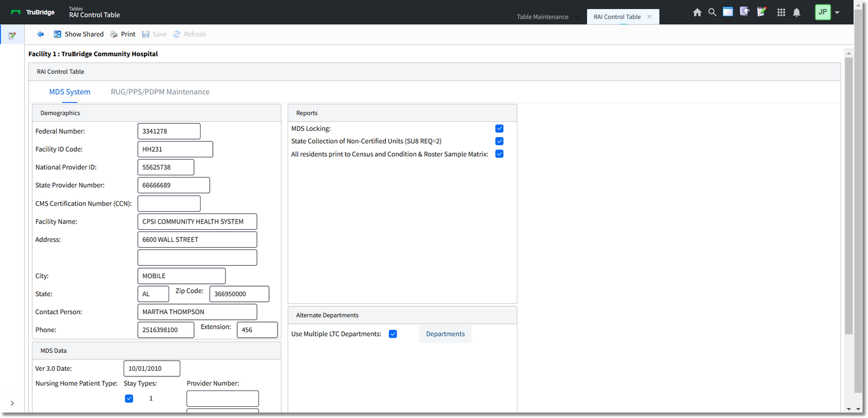Click the first Provider Number field
868x418 pixels.
222,398
